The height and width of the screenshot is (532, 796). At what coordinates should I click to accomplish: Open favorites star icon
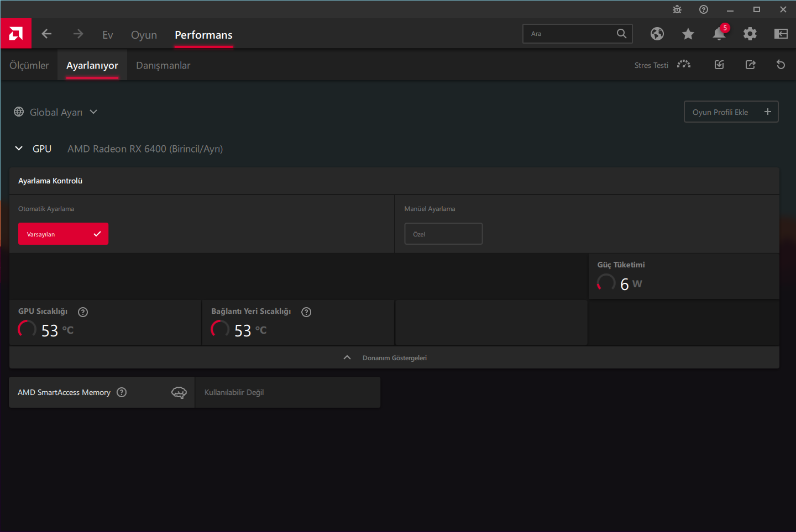(688, 34)
